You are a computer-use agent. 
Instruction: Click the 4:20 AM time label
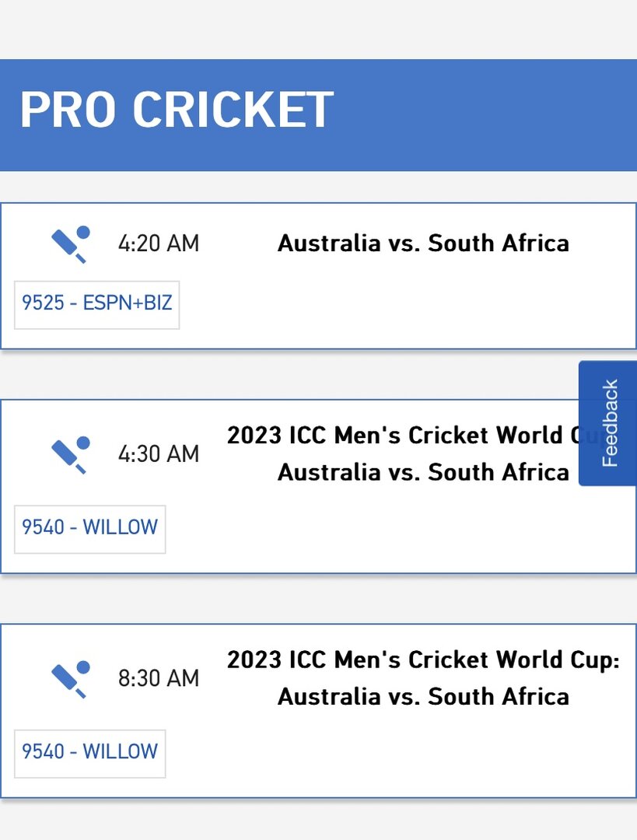(x=159, y=243)
